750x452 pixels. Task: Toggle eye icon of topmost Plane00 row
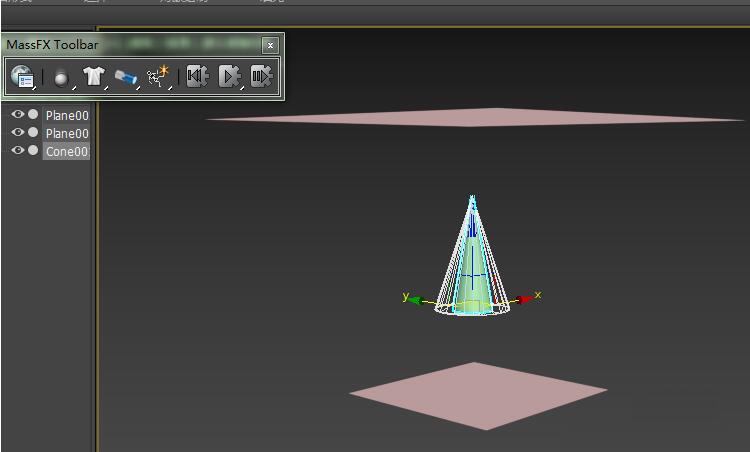click(18, 114)
